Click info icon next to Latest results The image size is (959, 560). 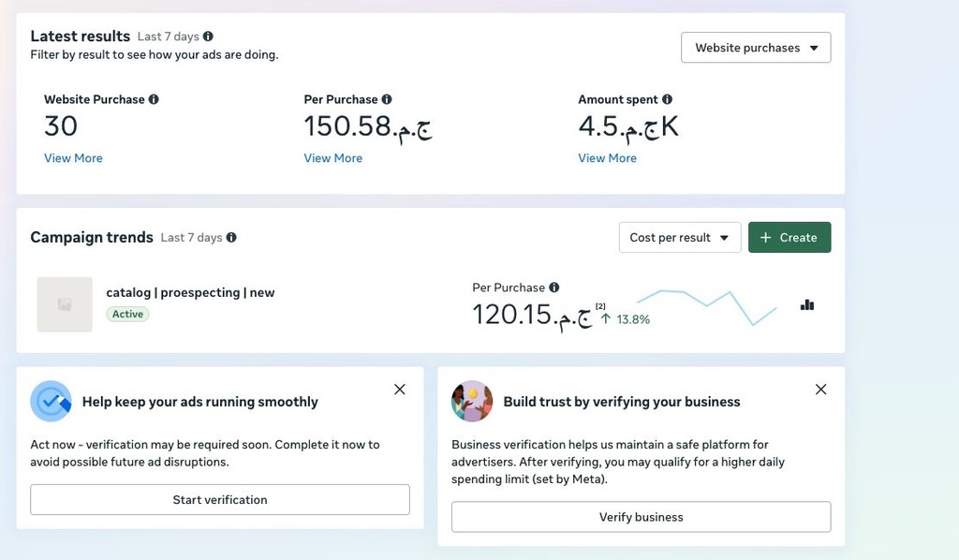[x=208, y=37]
